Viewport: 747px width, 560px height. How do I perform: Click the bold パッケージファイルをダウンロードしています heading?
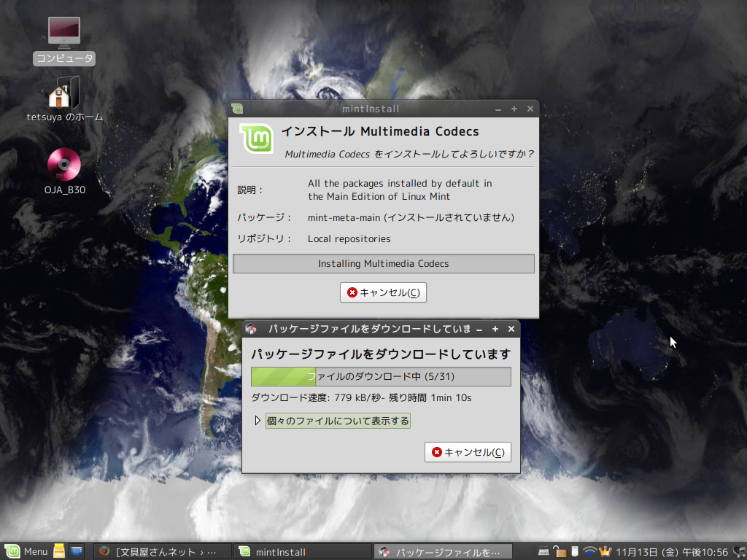pos(381,354)
